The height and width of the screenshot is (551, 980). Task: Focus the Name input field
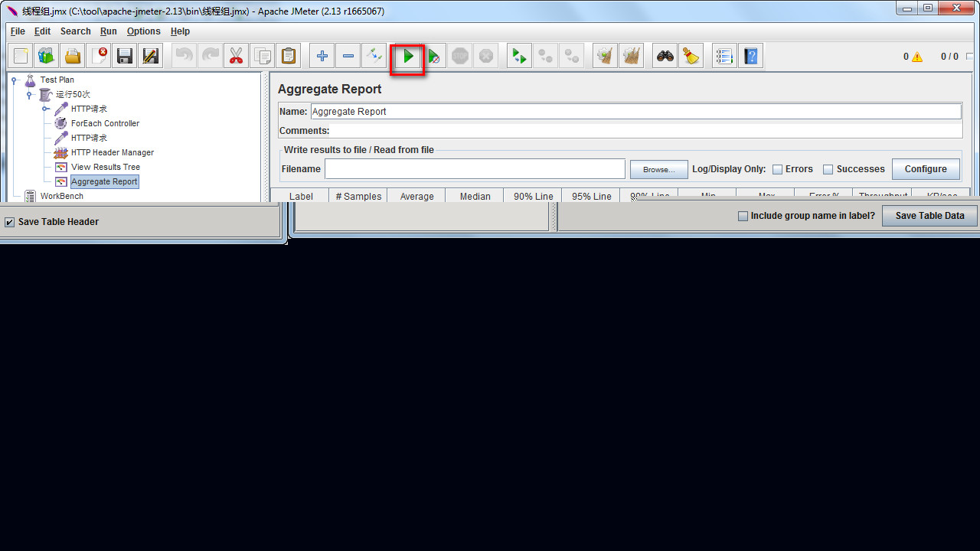(635, 112)
